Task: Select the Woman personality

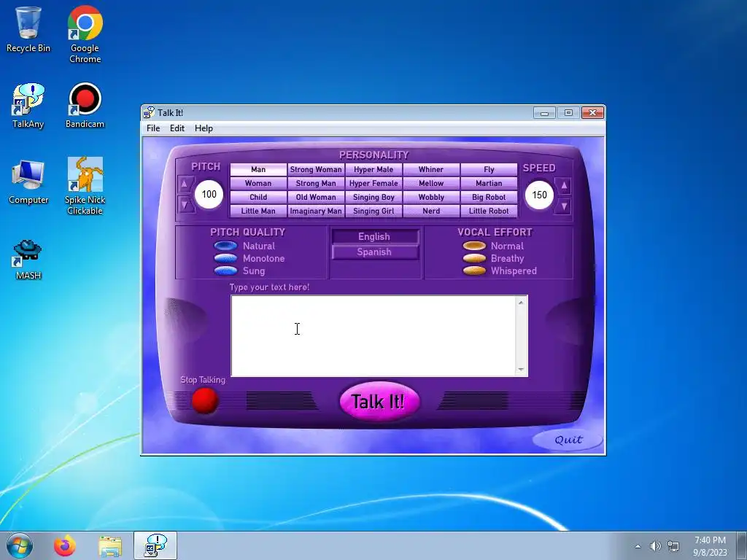Action: (x=258, y=183)
